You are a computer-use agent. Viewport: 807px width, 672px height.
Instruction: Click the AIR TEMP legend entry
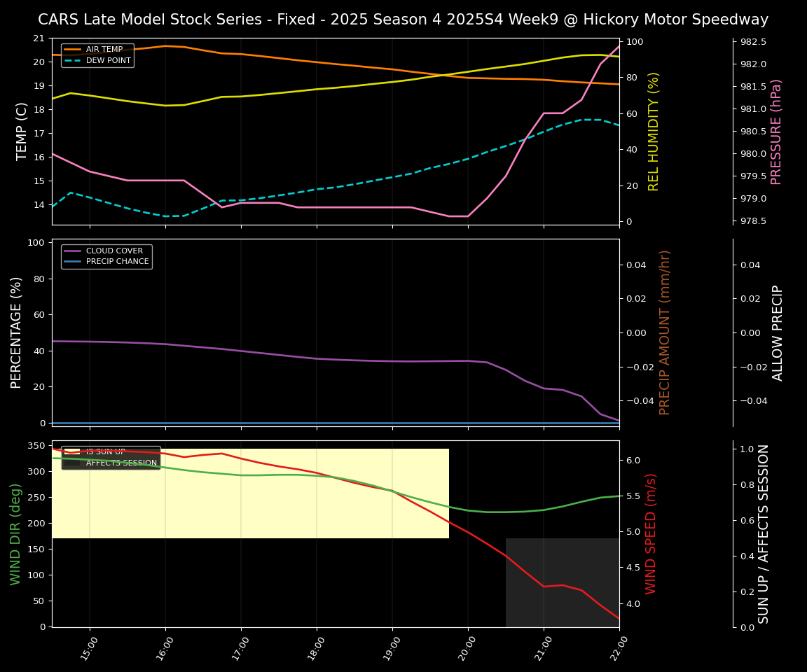point(104,50)
